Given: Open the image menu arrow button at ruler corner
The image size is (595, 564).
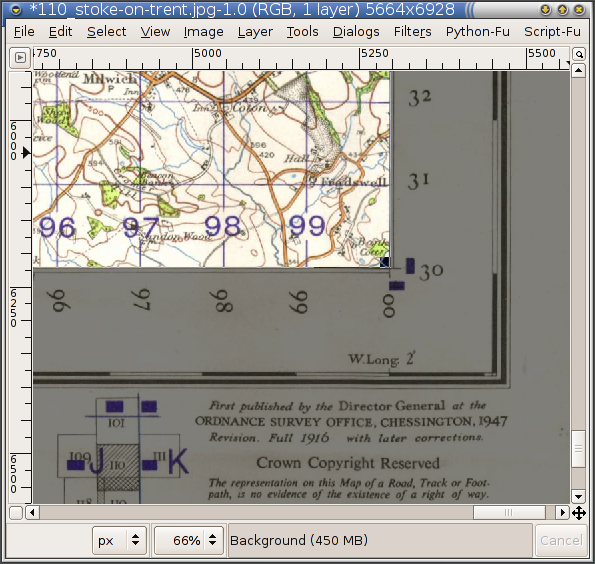Looking at the screenshot, I should coord(20,58).
